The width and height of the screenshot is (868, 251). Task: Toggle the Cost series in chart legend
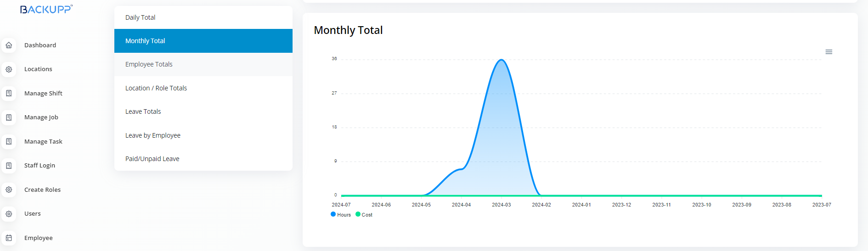(x=364, y=215)
